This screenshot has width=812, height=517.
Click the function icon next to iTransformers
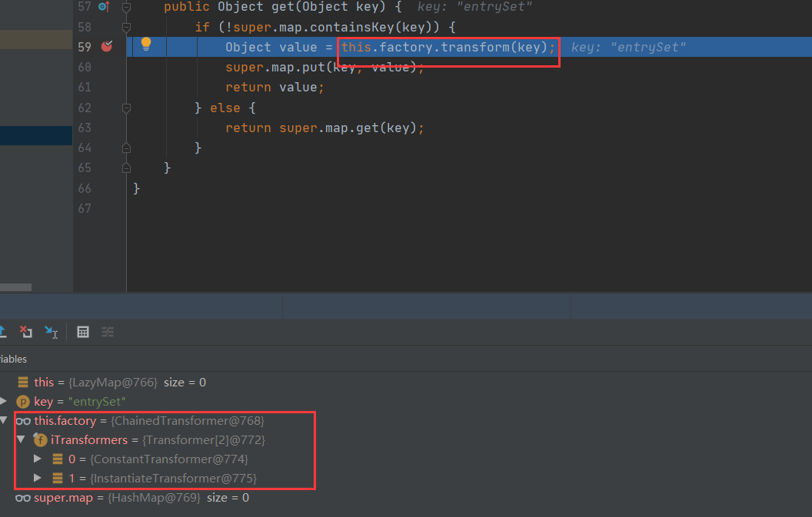[x=39, y=439]
